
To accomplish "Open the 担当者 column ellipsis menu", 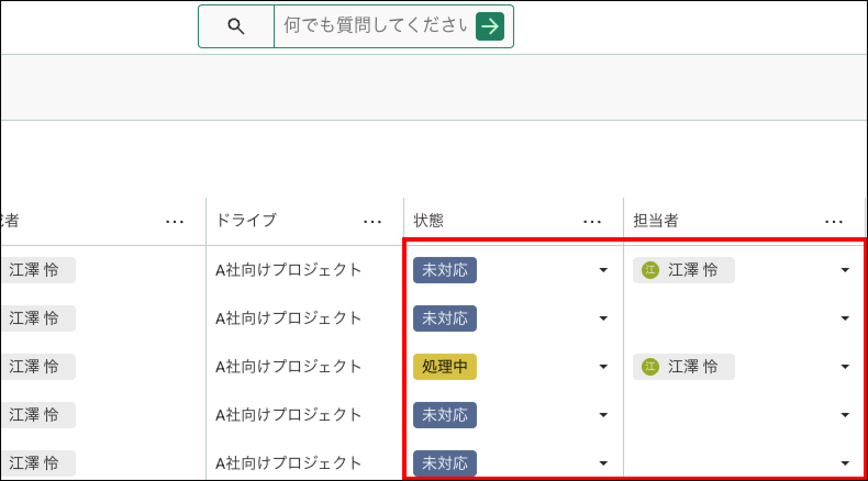I will (x=833, y=222).
